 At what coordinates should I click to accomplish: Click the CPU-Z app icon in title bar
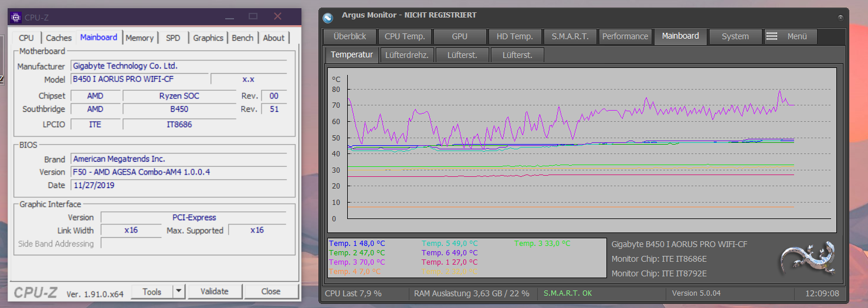tap(16, 17)
